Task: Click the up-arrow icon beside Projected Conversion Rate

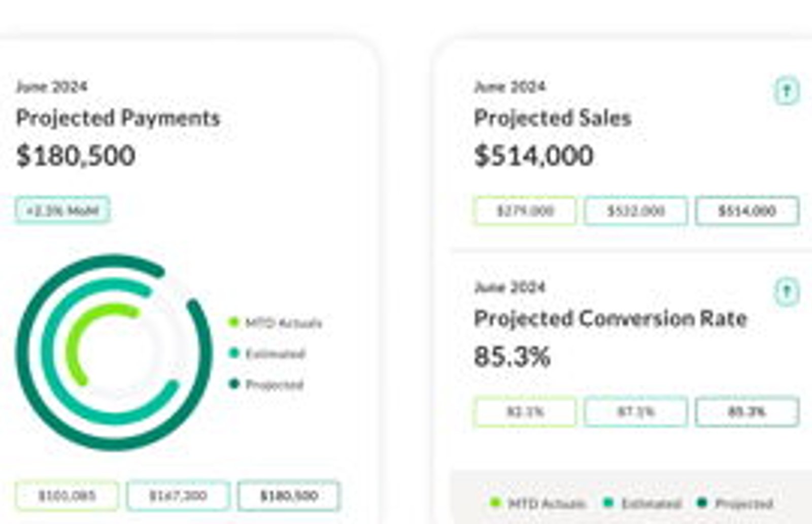Action: pyautogui.click(x=787, y=292)
